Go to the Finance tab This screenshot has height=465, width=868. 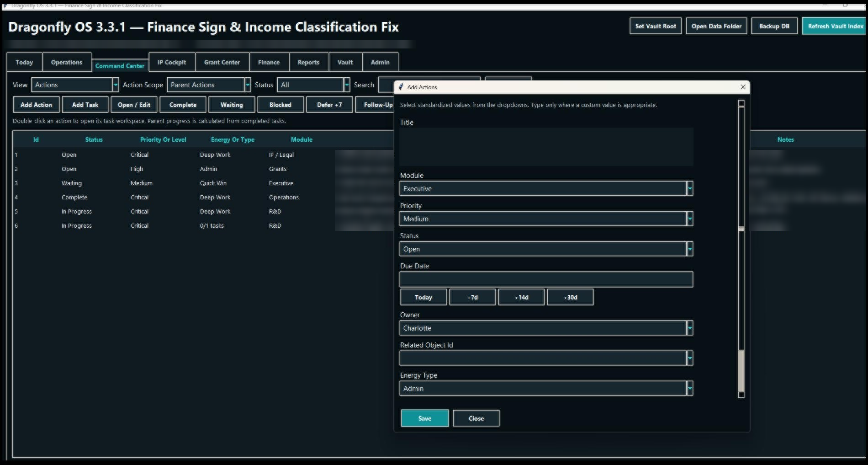pyautogui.click(x=269, y=62)
